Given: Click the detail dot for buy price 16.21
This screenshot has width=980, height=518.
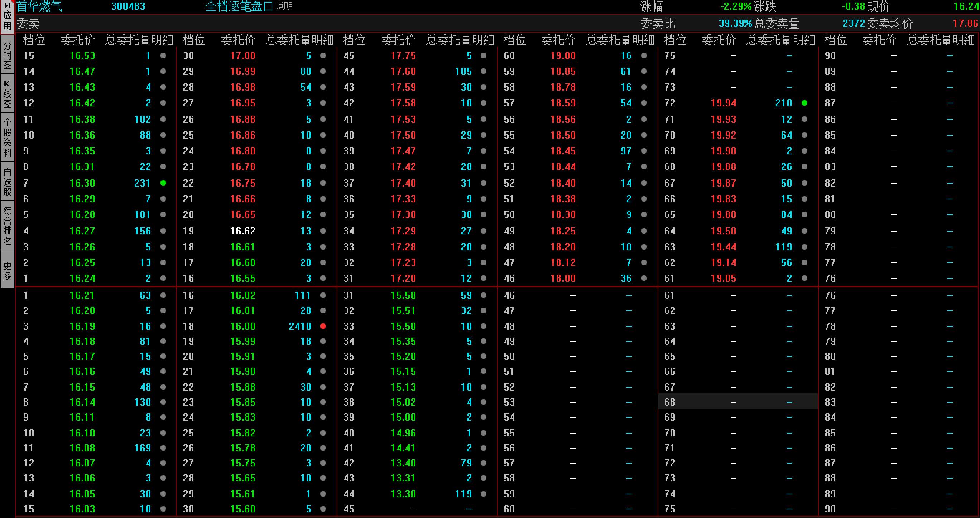Looking at the screenshot, I should [x=163, y=295].
